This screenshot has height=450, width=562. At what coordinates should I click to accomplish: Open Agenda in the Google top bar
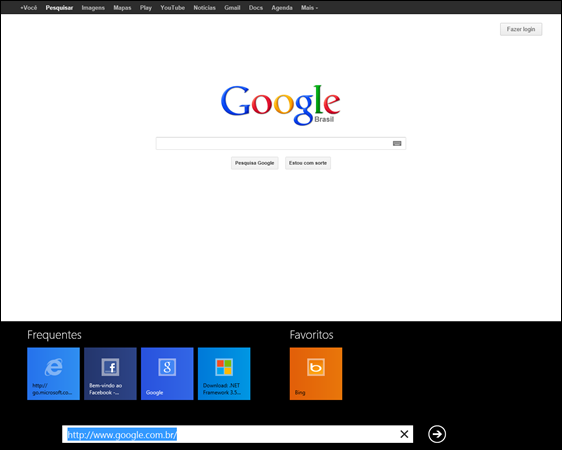pos(282,8)
